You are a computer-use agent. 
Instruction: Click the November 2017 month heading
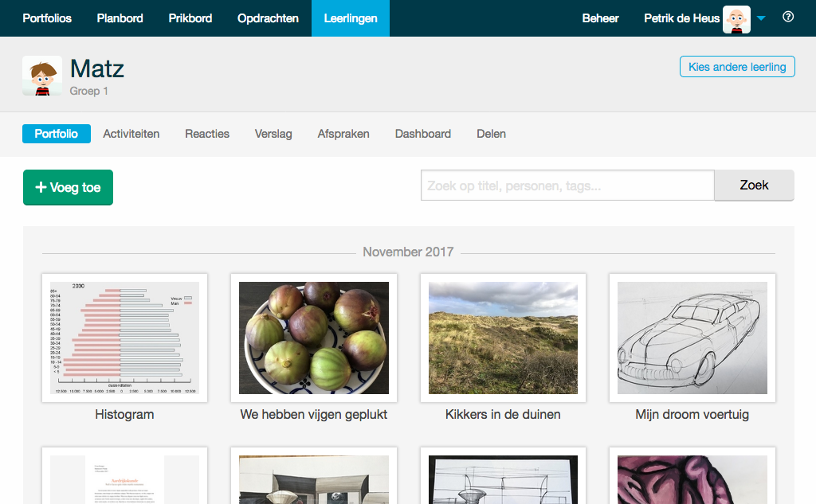coord(408,252)
